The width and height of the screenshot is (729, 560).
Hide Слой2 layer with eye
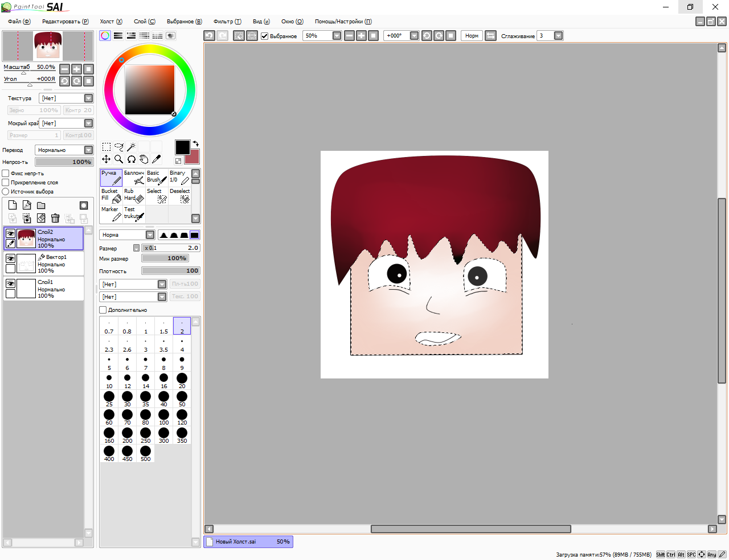tap(10, 233)
